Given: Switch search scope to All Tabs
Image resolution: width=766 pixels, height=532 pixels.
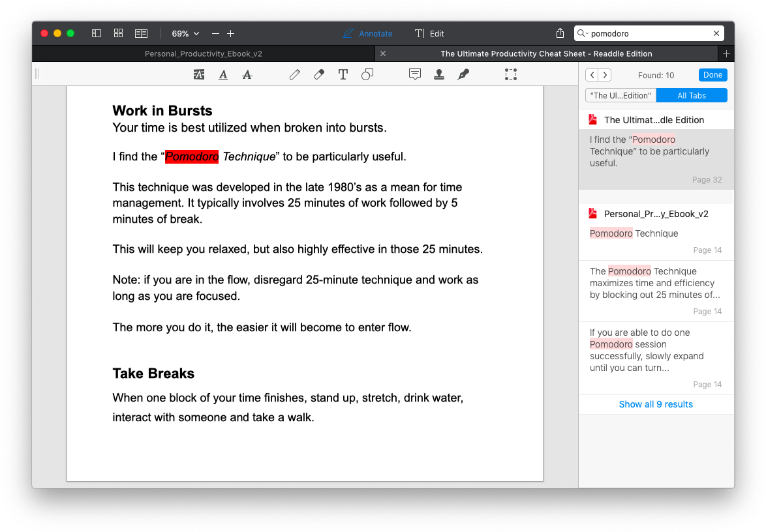Looking at the screenshot, I should pyautogui.click(x=691, y=96).
